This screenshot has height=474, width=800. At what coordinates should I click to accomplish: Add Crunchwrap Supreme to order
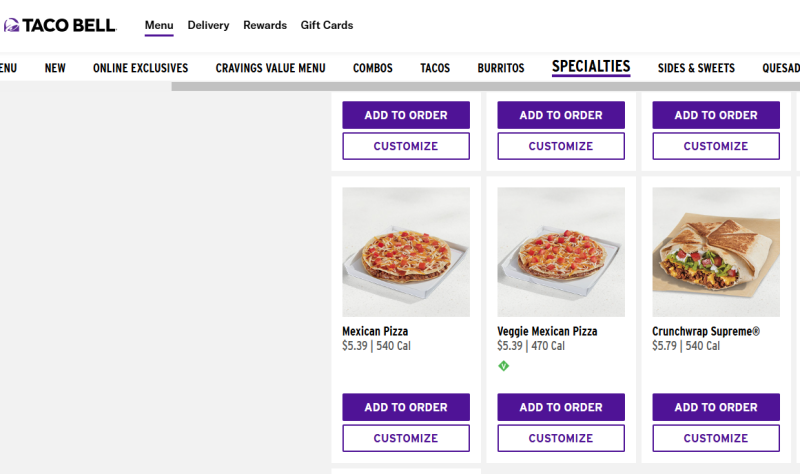point(716,407)
